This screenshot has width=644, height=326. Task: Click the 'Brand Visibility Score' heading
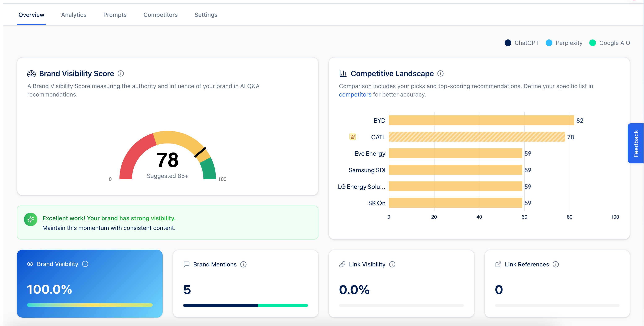pyautogui.click(x=77, y=74)
